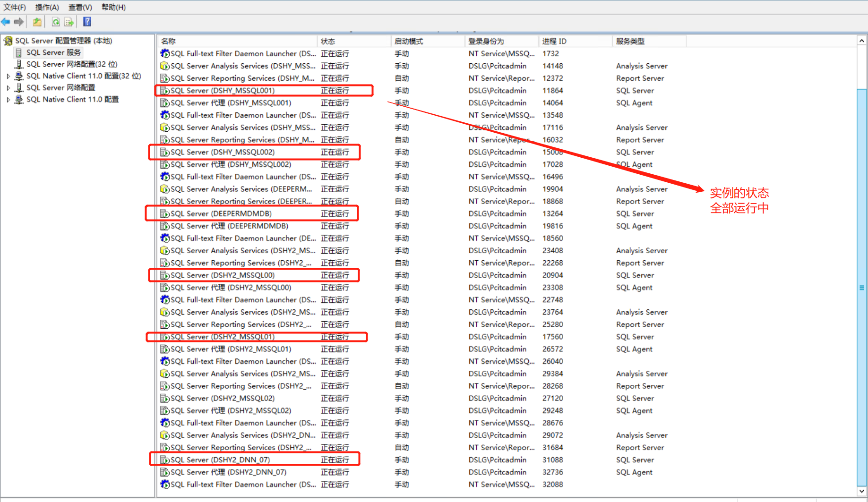Click the service icon of SQL Server (DSHY2_MSSQL02)

[164, 399]
